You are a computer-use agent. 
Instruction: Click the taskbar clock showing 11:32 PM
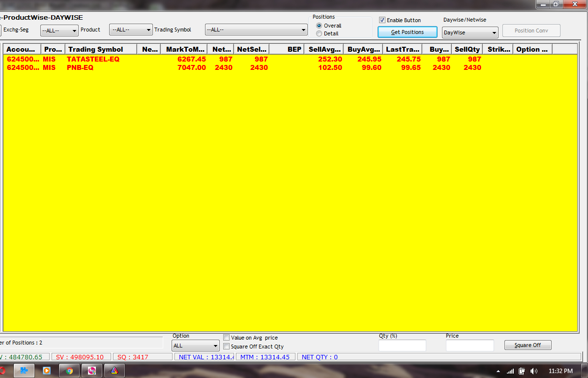pyautogui.click(x=560, y=371)
